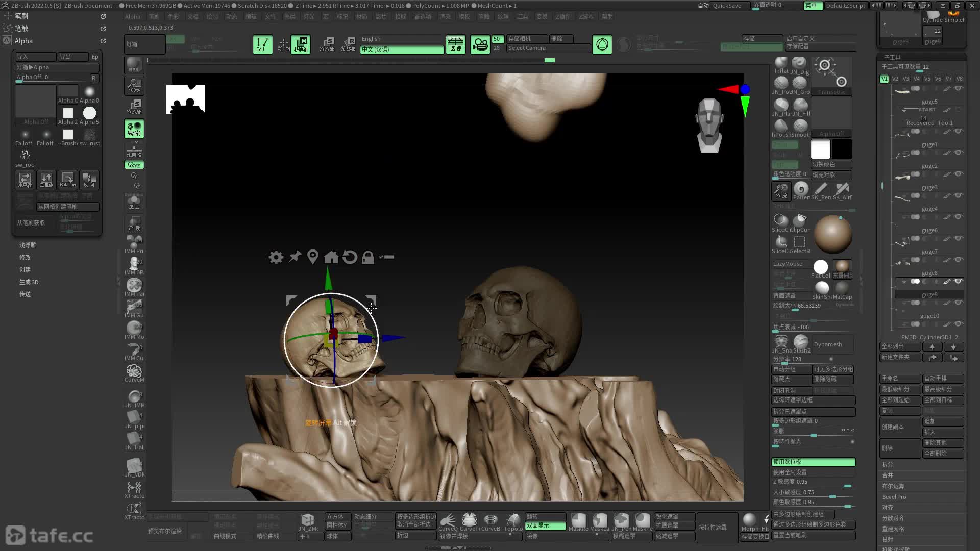The width and height of the screenshot is (980, 551).
Task: Click 自动分组 auto groups button
Action: pos(792,369)
